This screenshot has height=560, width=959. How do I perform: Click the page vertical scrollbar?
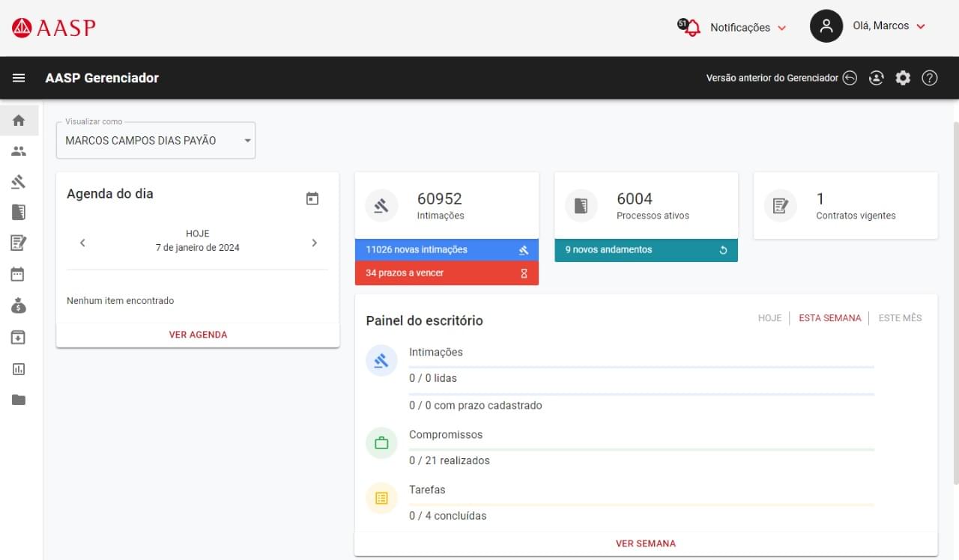point(955,302)
